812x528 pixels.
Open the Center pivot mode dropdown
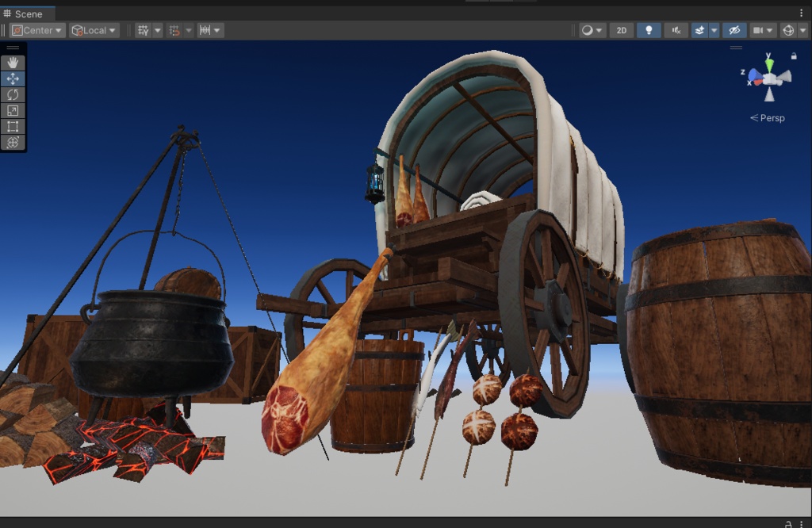click(37, 31)
